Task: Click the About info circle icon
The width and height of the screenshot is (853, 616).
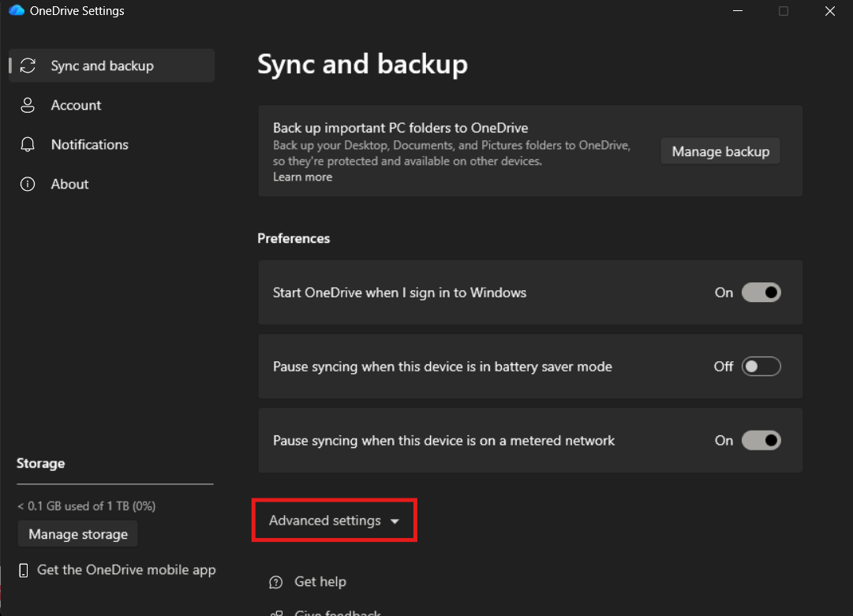Action: coord(28,184)
